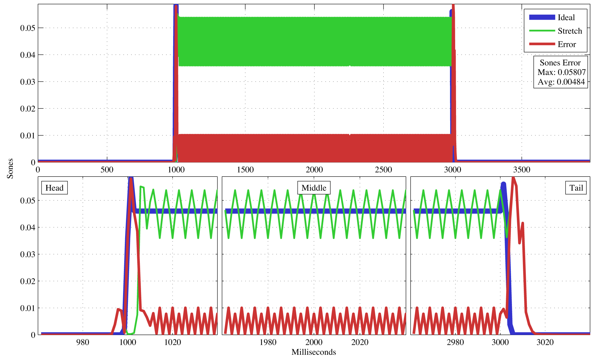The image size is (593, 364).
Task: Click the 2980 tick in Tail plot
Action: click(x=455, y=342)
